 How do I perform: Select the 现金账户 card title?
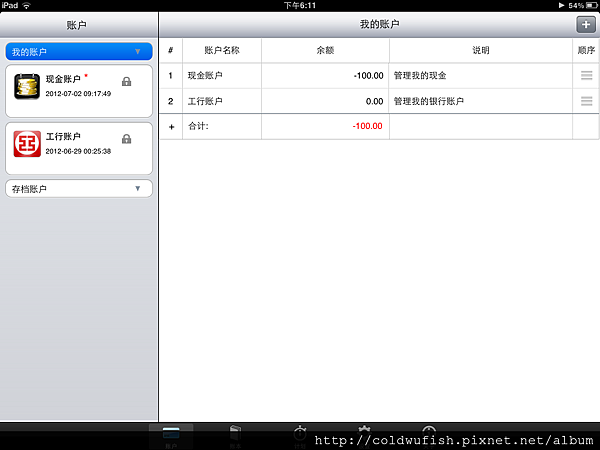pos(63,79)
